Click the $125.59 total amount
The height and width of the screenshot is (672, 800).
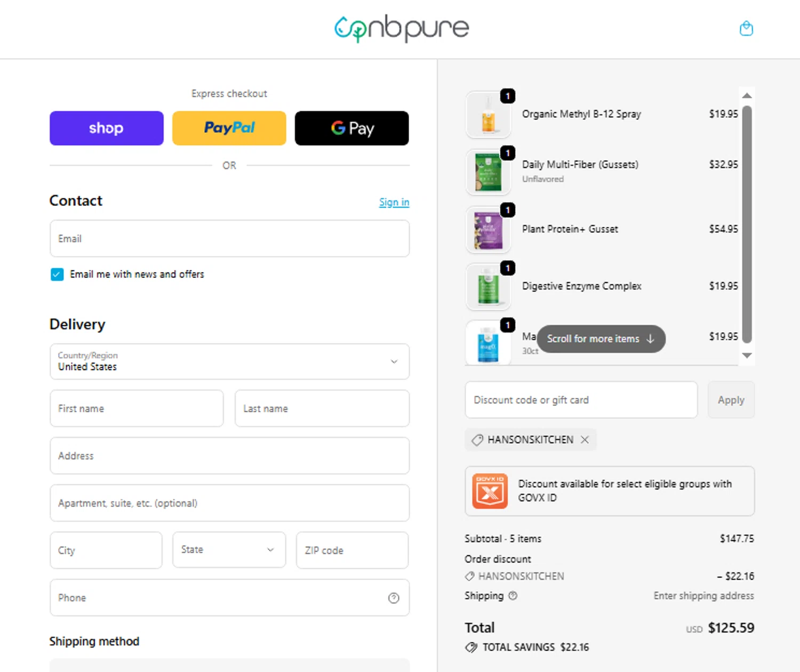coord(731,628)
